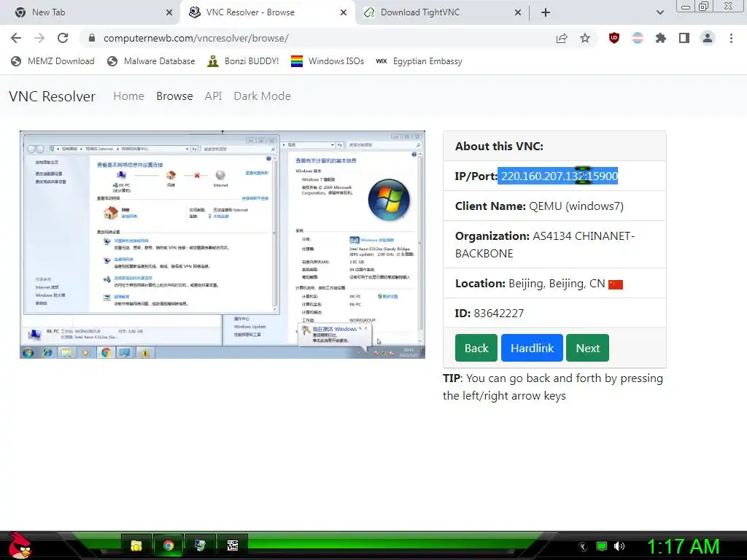Click the ID 83642227 text
747x560 pixels.
[x=489, y=314]
